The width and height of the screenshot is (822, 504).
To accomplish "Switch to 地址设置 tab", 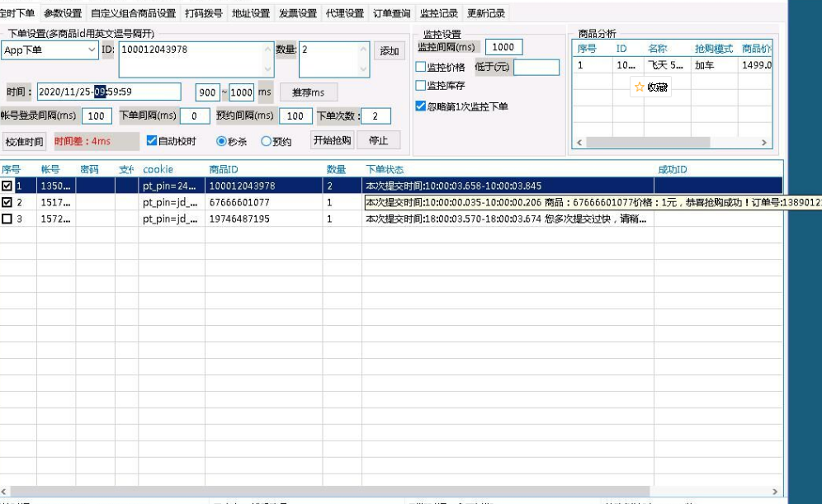I will click(251, 13).
